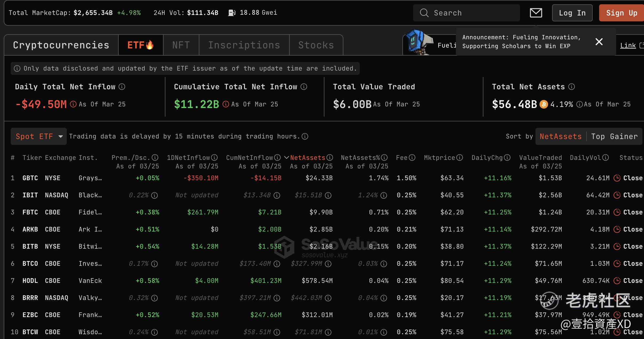Viewport: 644px width, 339px height.
Task: Switch to the Stocks tab
Action: [316, 45]
